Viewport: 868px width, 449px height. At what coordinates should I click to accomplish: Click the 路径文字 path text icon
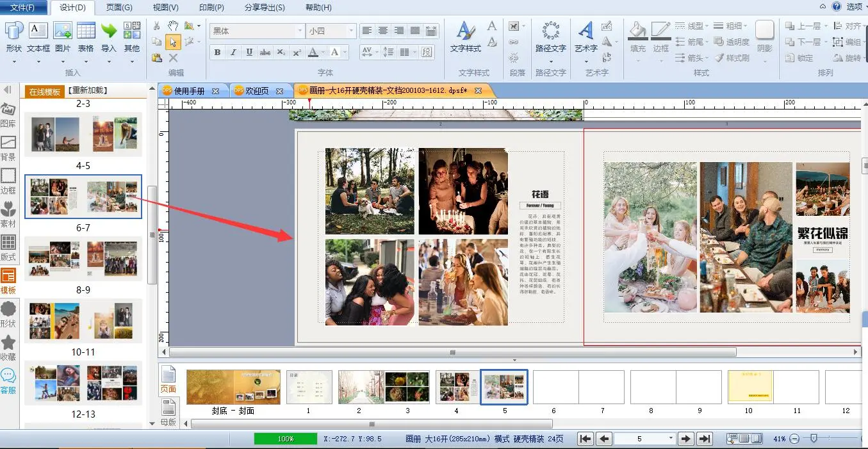[x=550, y=37]
